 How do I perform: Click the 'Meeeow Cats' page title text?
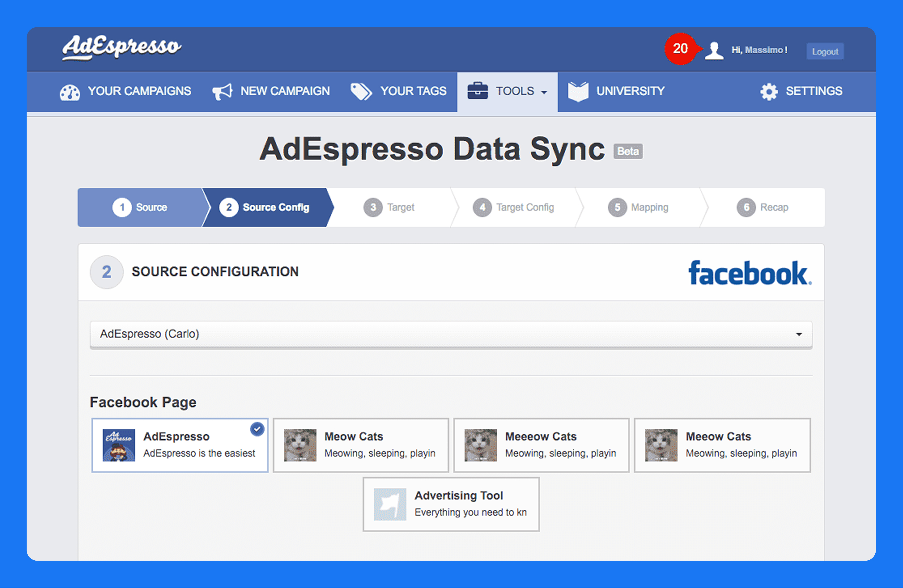[541, 436]
